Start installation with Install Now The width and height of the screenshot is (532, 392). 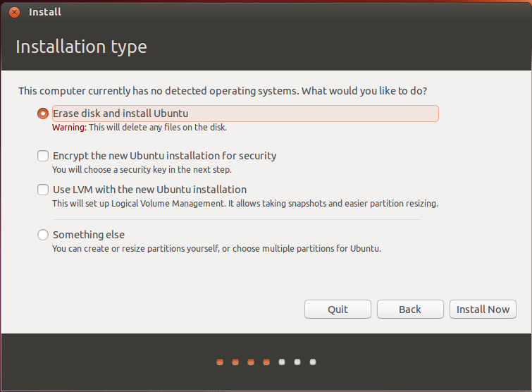coord(483,310)
